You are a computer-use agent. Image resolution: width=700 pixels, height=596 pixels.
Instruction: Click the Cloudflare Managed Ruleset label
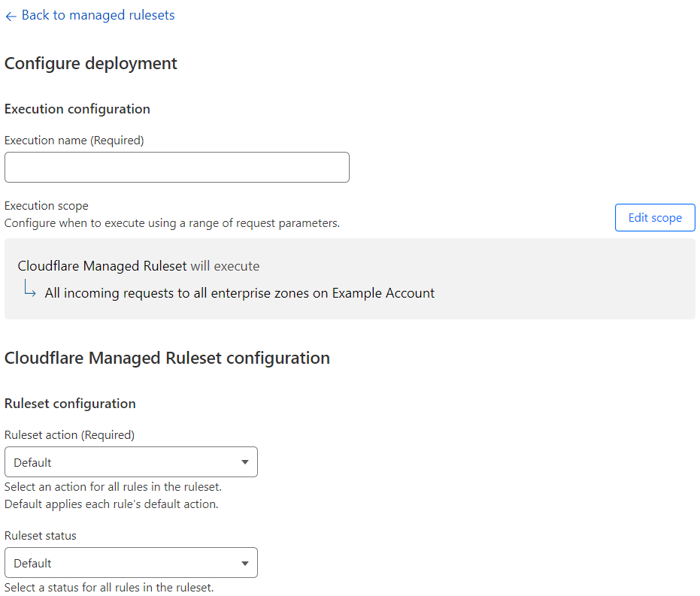102,266
